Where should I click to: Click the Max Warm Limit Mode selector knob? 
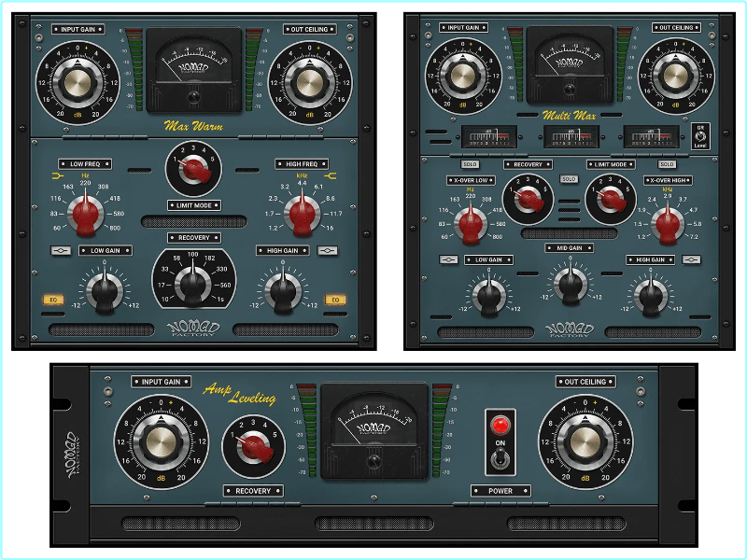193,169
